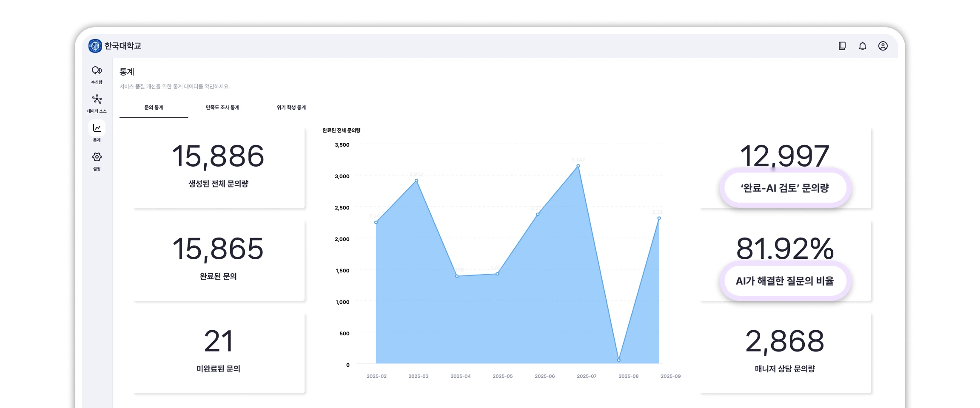
Task: Open the 설정 gear icon
Action: pos(97,157)
